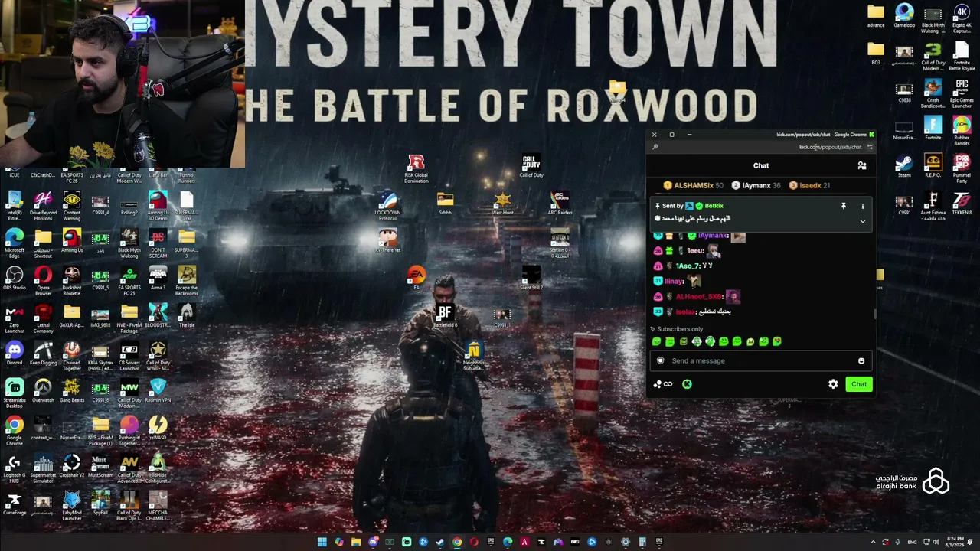
Task: Click the green Kick logo below message box
Action: click(x=687, y=384)
